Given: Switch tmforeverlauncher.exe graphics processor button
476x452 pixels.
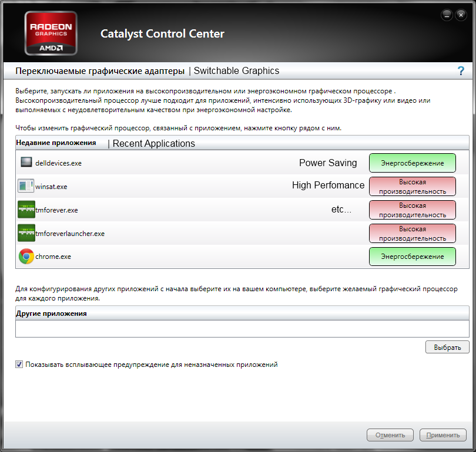Looking at the screenshot, I should point(413,234).
